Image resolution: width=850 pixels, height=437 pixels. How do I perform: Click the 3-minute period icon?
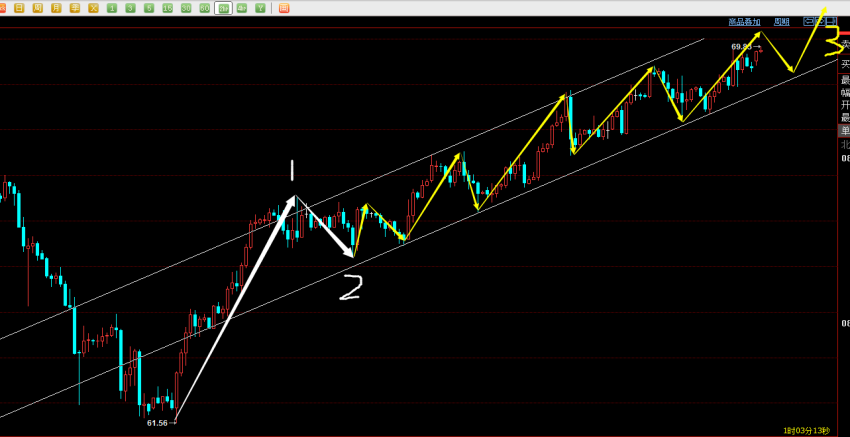pyautogui.click(x=130, y=7)
